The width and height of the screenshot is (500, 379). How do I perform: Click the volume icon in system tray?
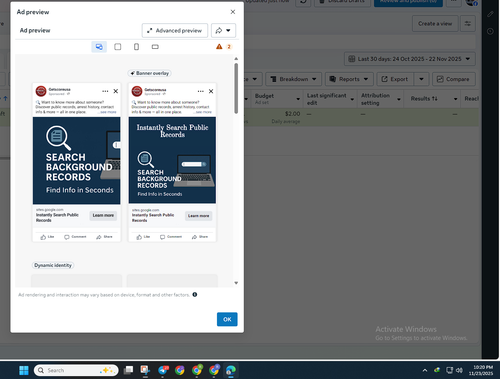pyautogui.click(x=459, y=370)
